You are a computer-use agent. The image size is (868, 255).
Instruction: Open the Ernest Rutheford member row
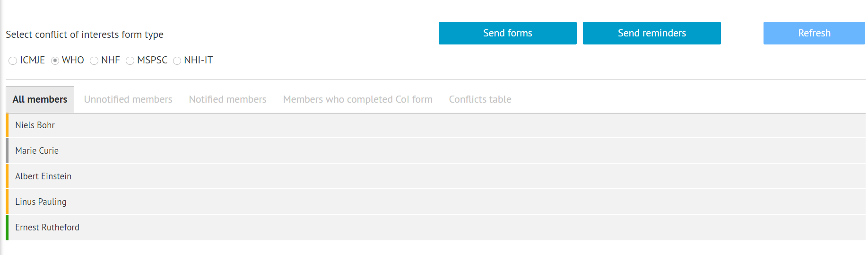(x=47, y=228)
